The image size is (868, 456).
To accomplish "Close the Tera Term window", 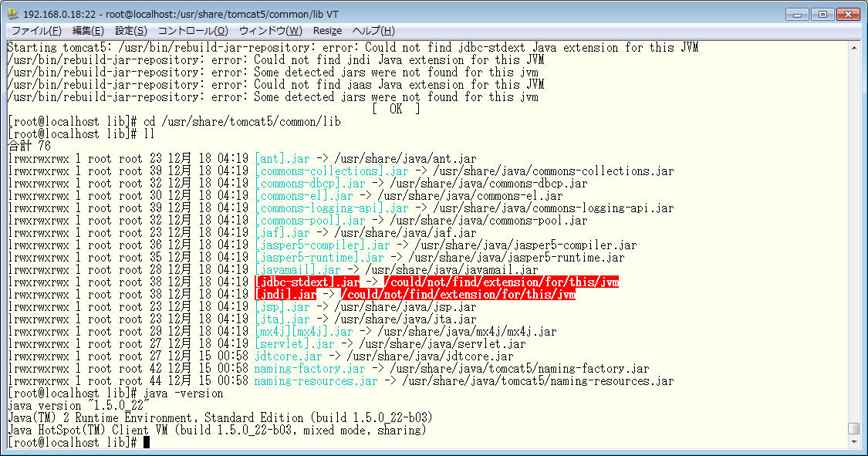I will [847, 14].
